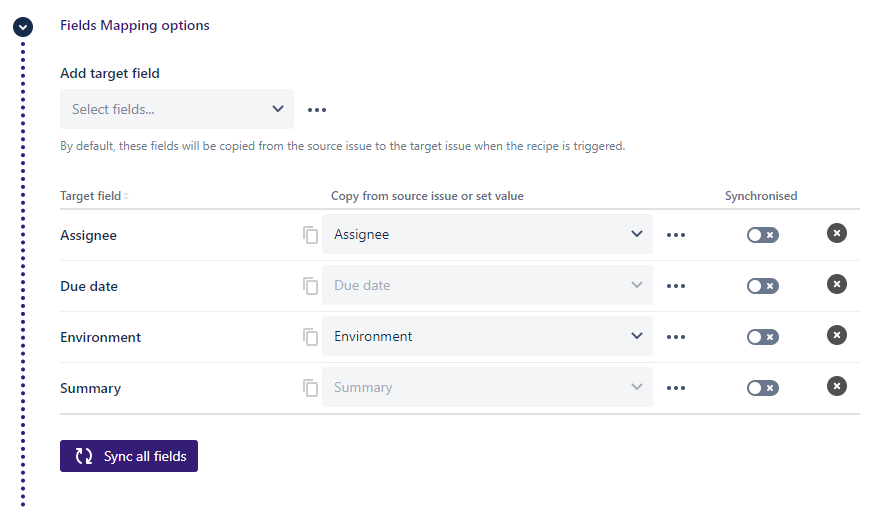The height and width of the screenshot is (526, 886).
Task: Click the copy icon beside Due date row
Action: coord(311,286)
